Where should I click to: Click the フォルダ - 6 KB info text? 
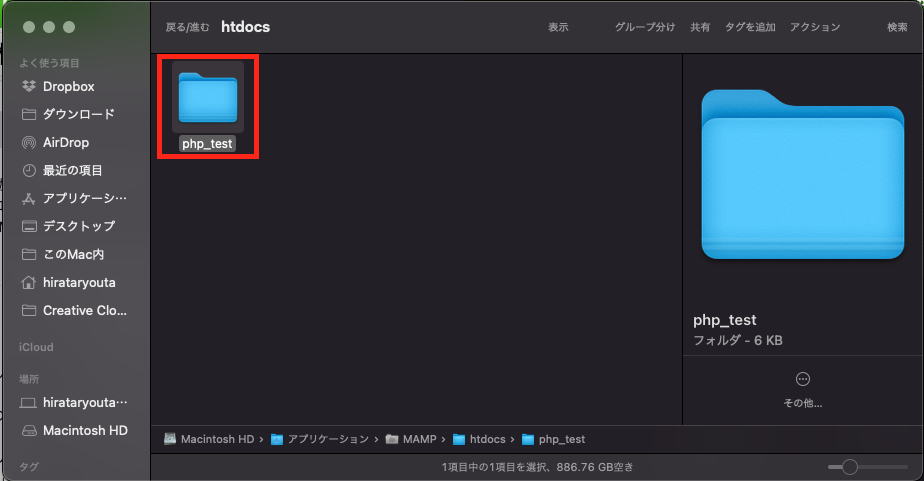pos(738,341)
